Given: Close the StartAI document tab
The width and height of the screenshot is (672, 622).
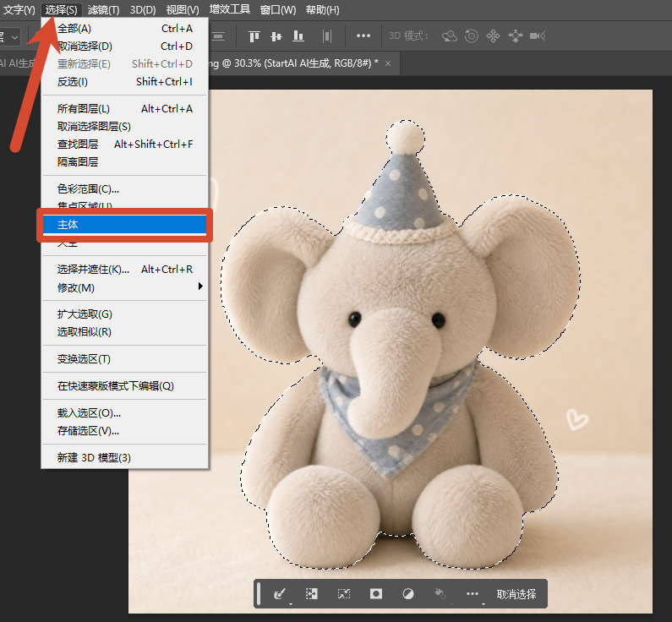Looking at the screenshot, I should tap(388, 64).
